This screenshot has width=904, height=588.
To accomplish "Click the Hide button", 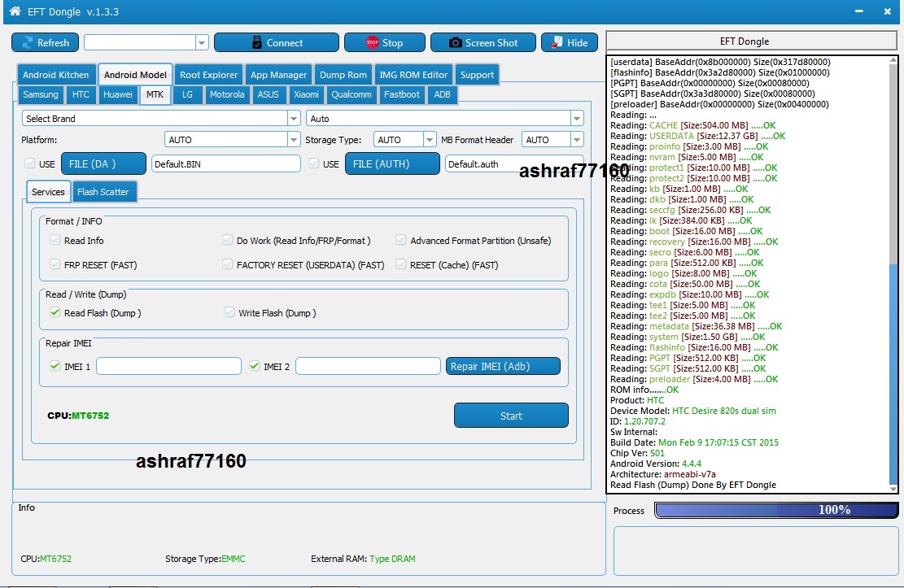I will point(569,42).
